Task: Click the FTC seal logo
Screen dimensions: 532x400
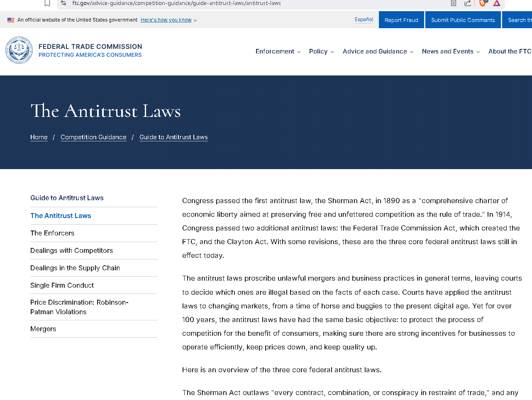Action: (19, 50)
